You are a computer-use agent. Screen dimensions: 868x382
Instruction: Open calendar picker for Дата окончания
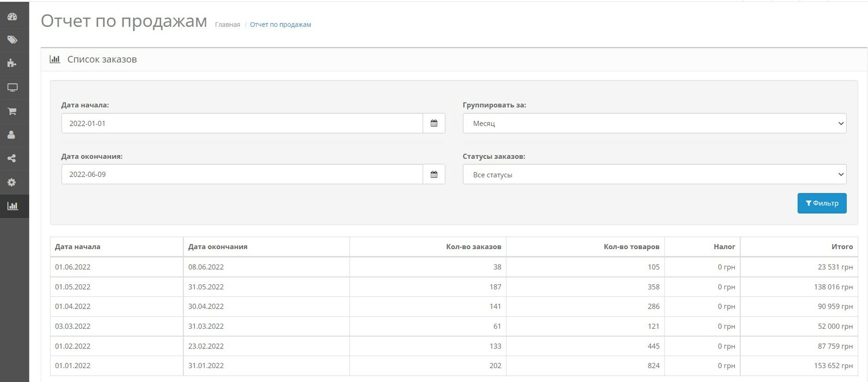tap(434, 174)
